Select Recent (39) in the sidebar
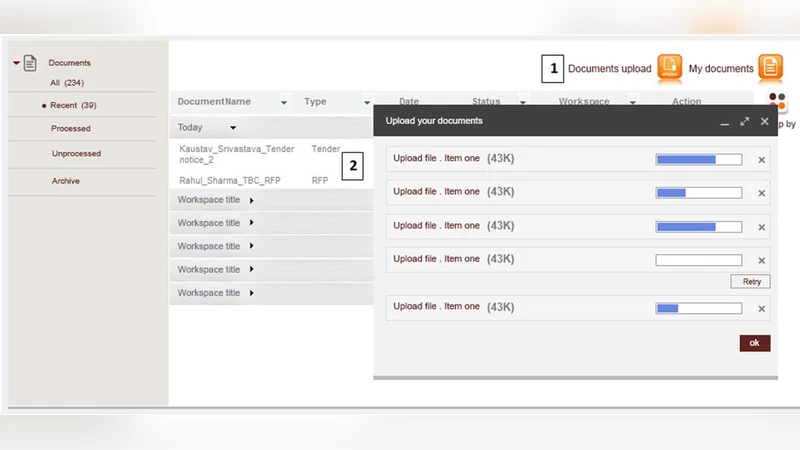This screenshot has width=800, height=450. 73,105
